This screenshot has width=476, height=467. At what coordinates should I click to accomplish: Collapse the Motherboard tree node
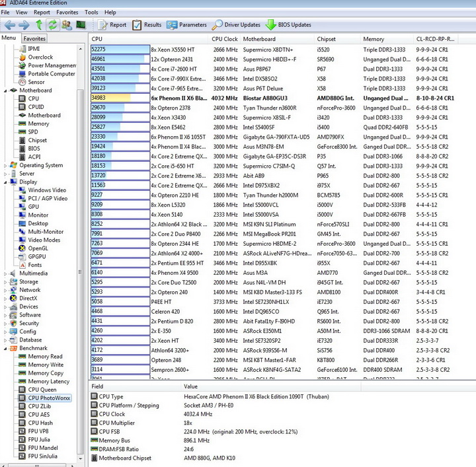(5, 90)
